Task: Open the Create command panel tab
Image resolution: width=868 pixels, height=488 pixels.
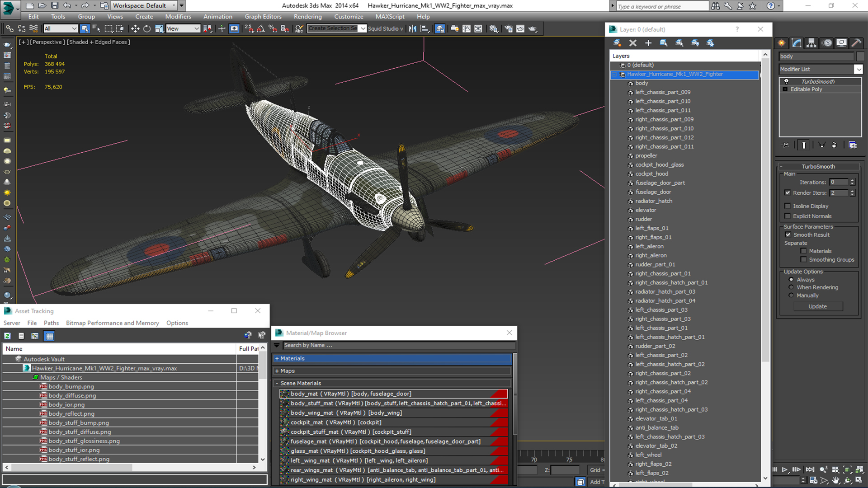Action: tap(781, 43)
